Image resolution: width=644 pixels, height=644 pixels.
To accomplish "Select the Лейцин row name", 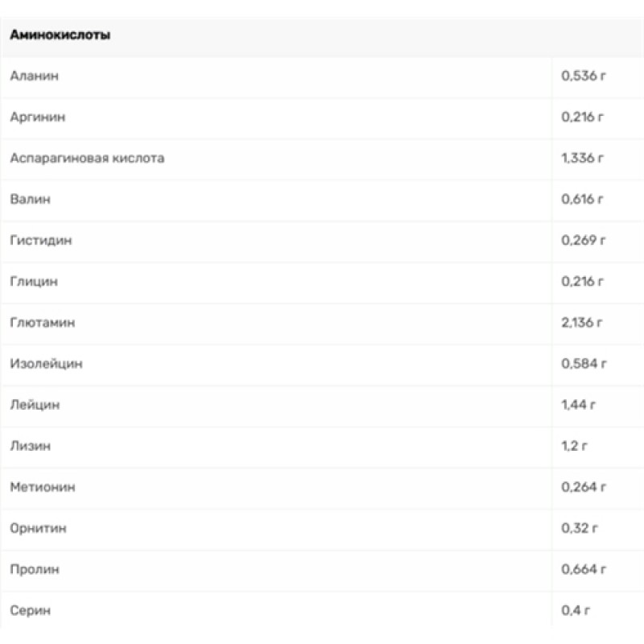I will [x=35, y=405].
